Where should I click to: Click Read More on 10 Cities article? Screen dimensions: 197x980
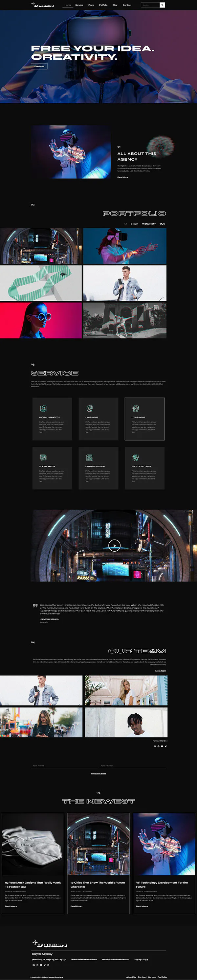(76, 906)
